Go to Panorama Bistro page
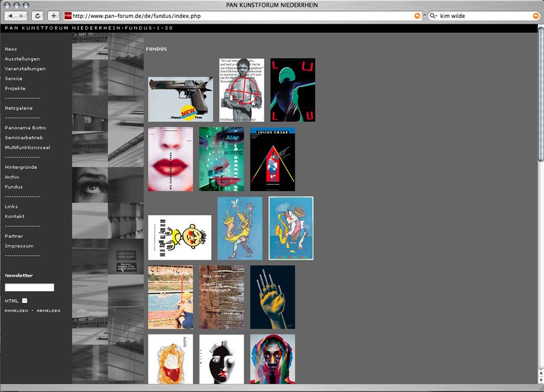 [25, 128]
